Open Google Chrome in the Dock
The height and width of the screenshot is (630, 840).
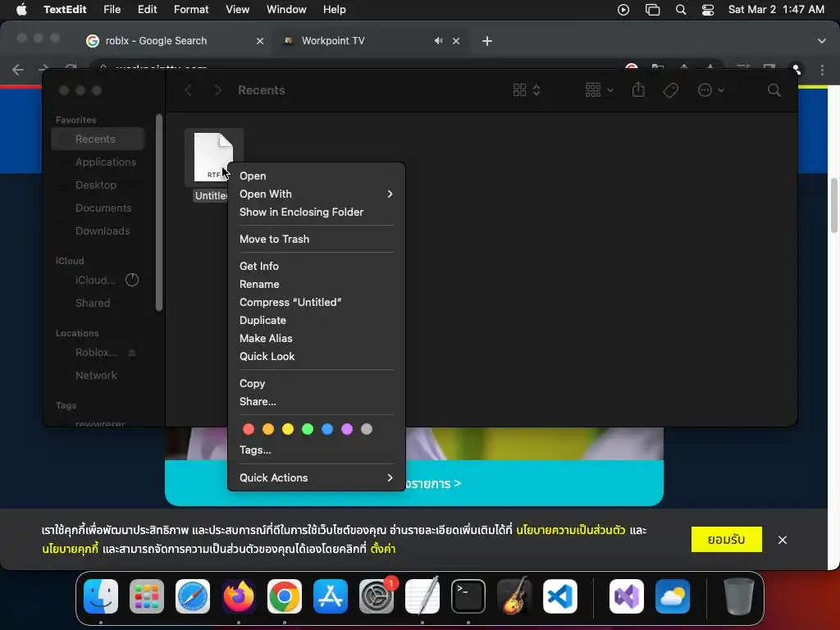point(285,596)
